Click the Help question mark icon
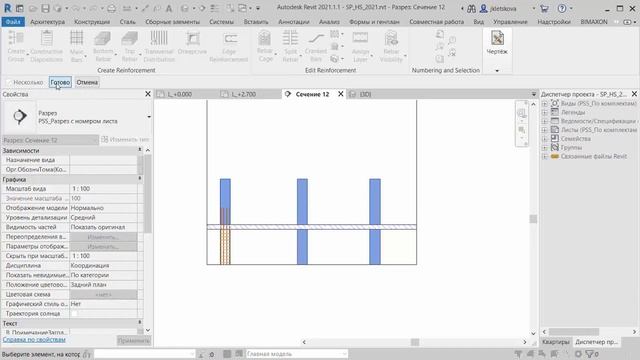640x360 pixels. click(562, 8)
